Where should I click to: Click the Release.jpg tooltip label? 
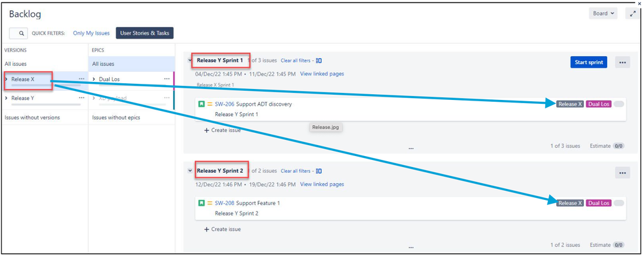326,127
